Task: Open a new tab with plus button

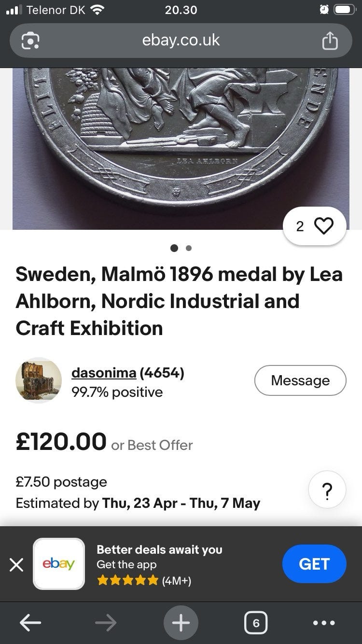Action: 181,623
